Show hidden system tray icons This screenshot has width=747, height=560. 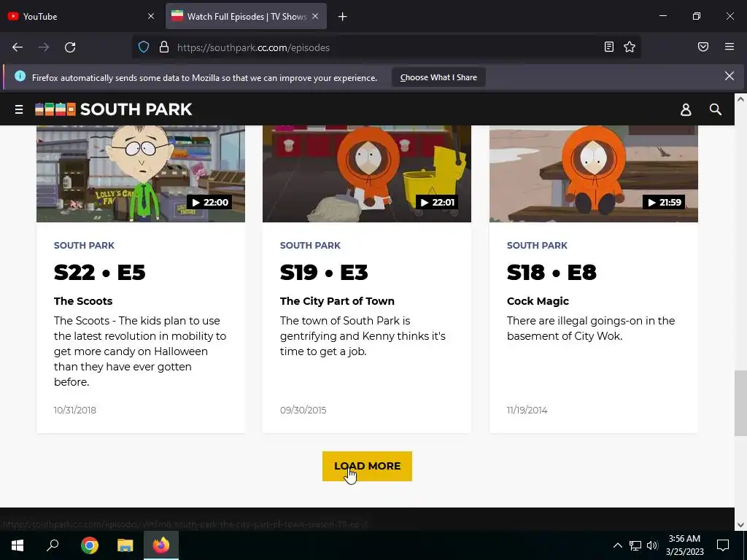pyautogui.click(x=617, y=545)
